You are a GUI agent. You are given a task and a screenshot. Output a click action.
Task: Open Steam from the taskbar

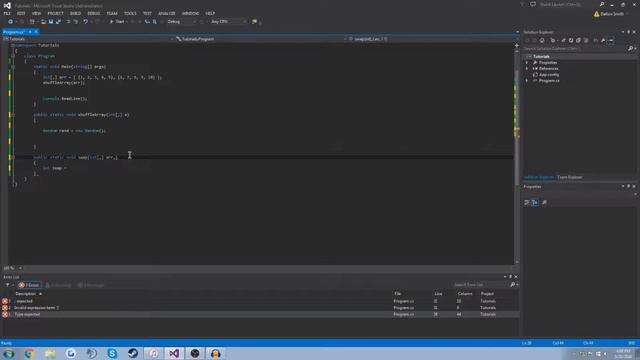click(x=133, y=353)
